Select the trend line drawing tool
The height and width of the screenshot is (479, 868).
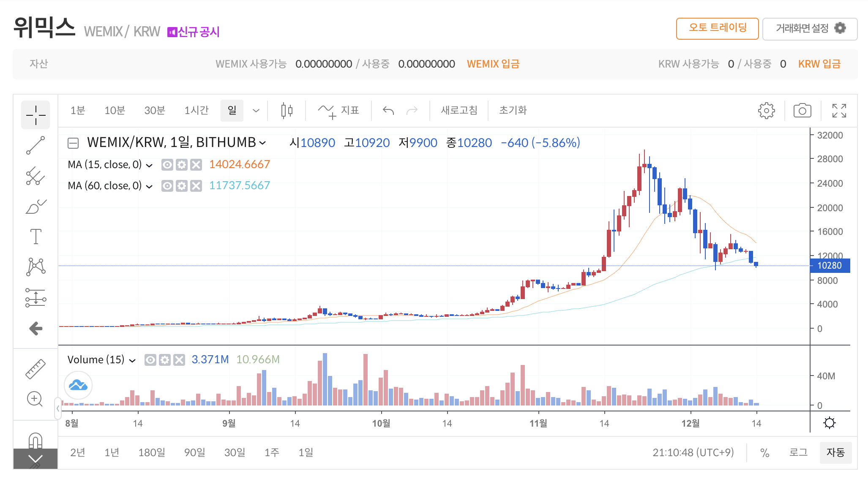click(35, 145)
